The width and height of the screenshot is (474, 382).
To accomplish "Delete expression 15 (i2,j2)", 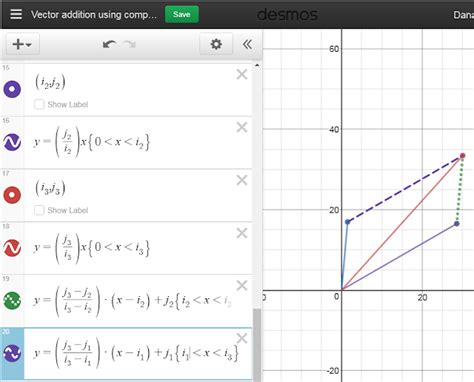I will [242, 74].
